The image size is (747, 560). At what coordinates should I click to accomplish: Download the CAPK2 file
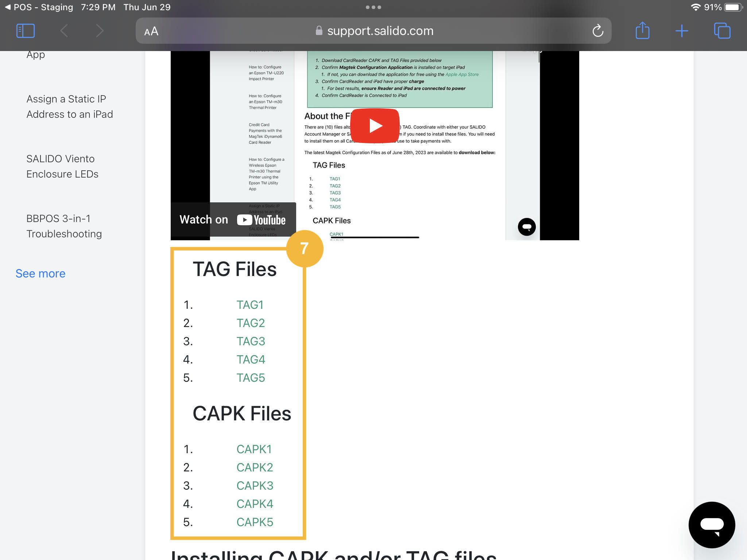(x=255, y=467)
